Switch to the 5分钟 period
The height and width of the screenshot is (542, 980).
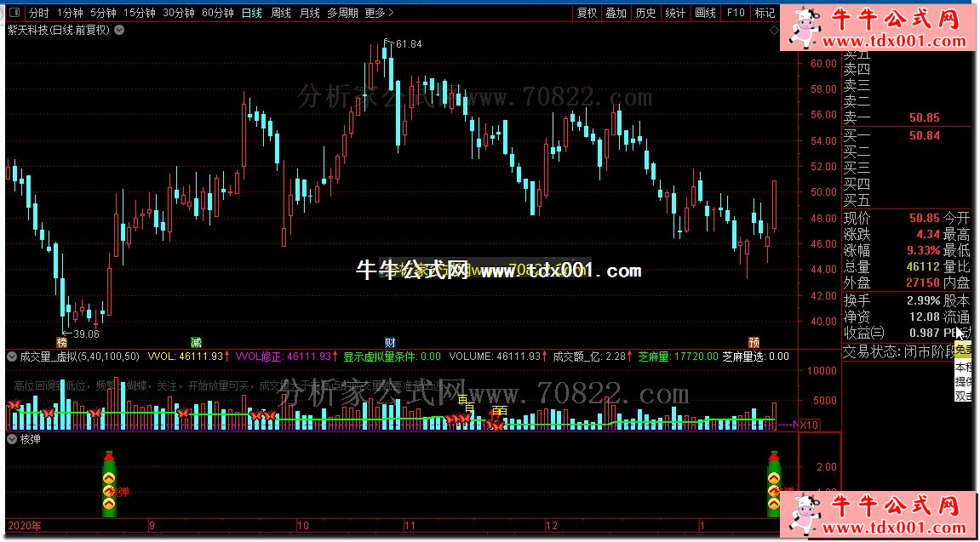(x=102, y=13)
